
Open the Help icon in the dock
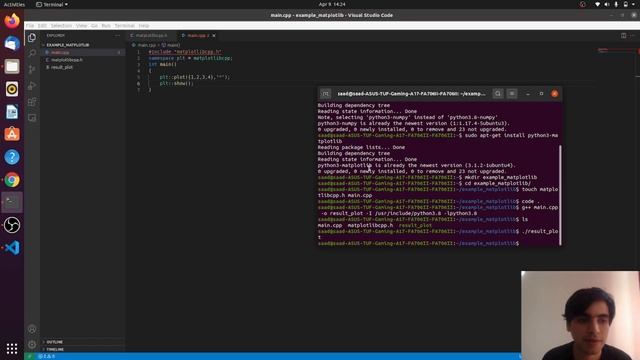click(x=12, y=157)
